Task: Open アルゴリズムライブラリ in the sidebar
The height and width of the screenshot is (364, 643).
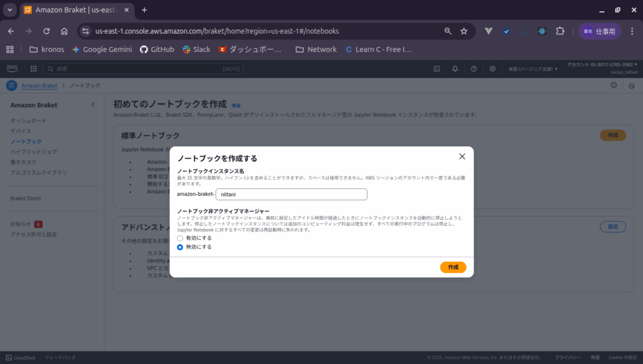Action: tap(38, 173)
